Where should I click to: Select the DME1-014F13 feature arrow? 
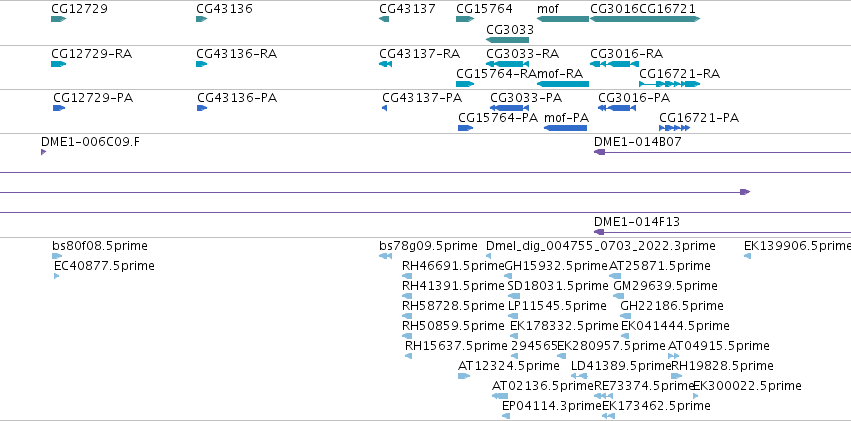599,232
